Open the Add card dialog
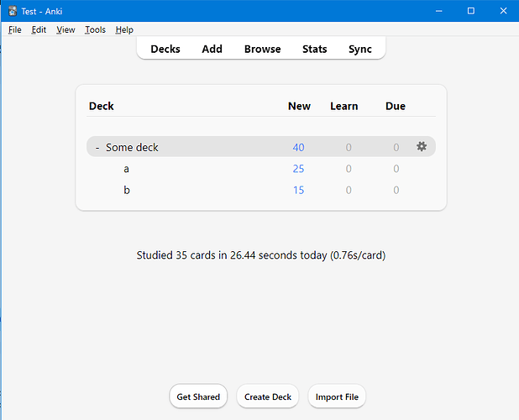 pyautogui.click(x=212, y=49)
